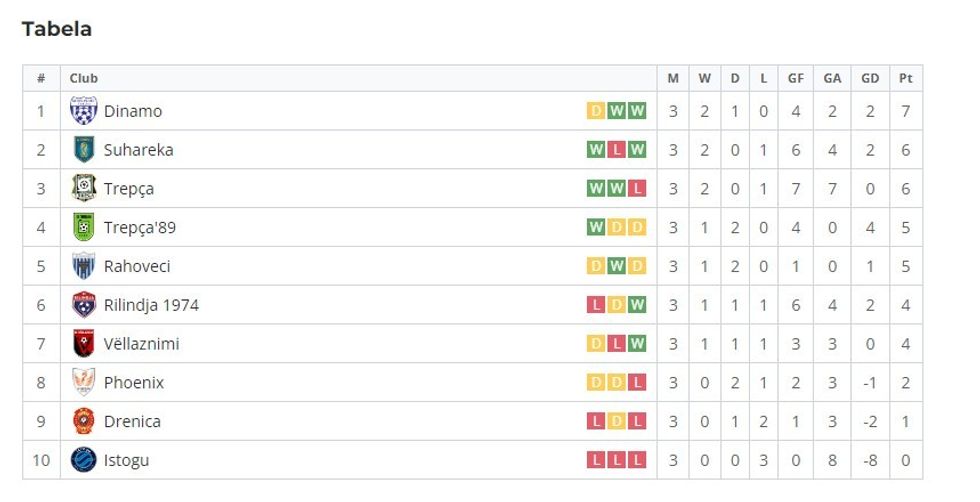Click Suhareka's first green win badge
This screenshot has width=980, height=502.
[x=596, y=150]
